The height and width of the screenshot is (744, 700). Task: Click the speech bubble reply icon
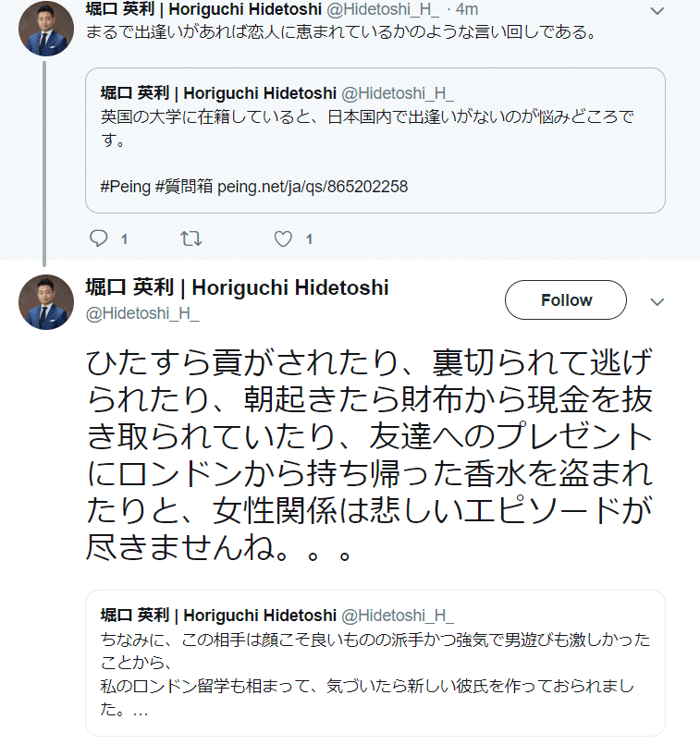(x=99, y=238)
